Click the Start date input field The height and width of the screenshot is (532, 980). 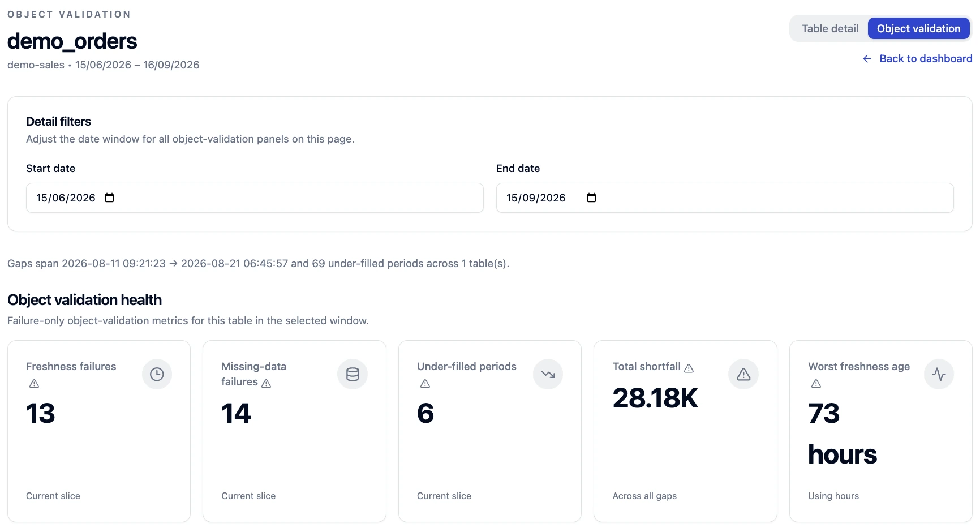[255, 198]
